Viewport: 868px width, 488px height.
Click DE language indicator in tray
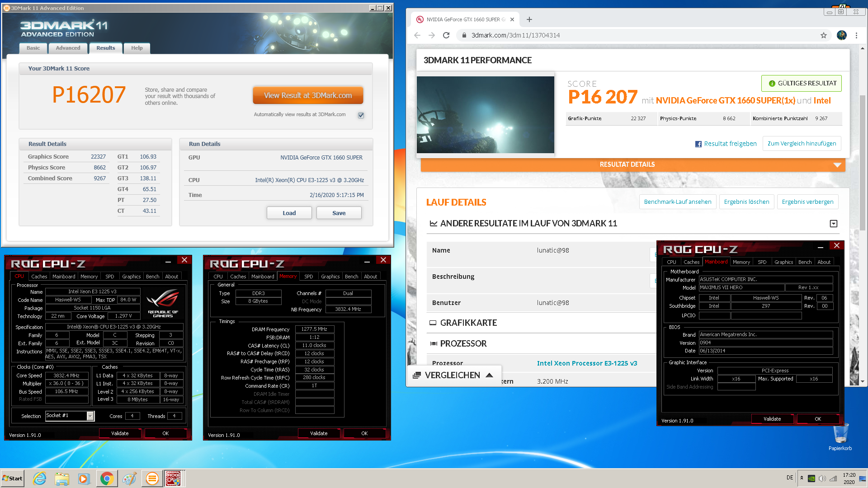790,478
